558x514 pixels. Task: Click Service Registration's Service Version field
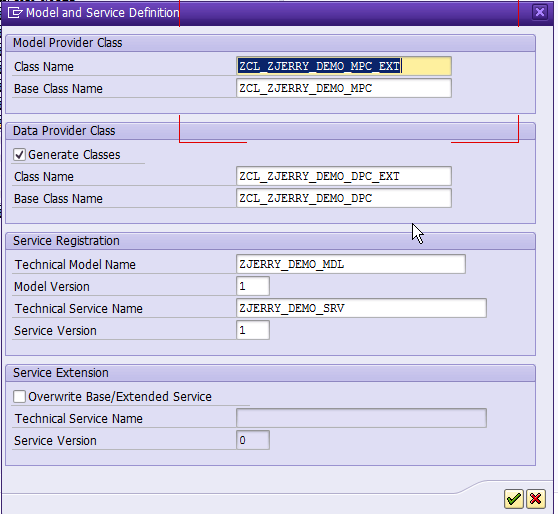[x=253, y=330]
